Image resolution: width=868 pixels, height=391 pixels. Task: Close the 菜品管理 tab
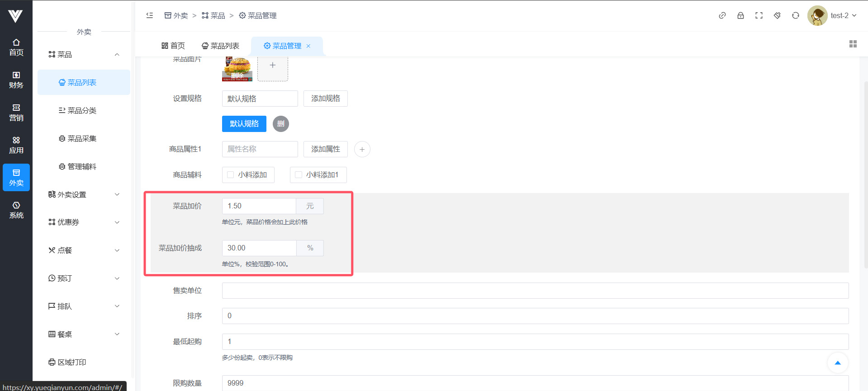point(308,46)
